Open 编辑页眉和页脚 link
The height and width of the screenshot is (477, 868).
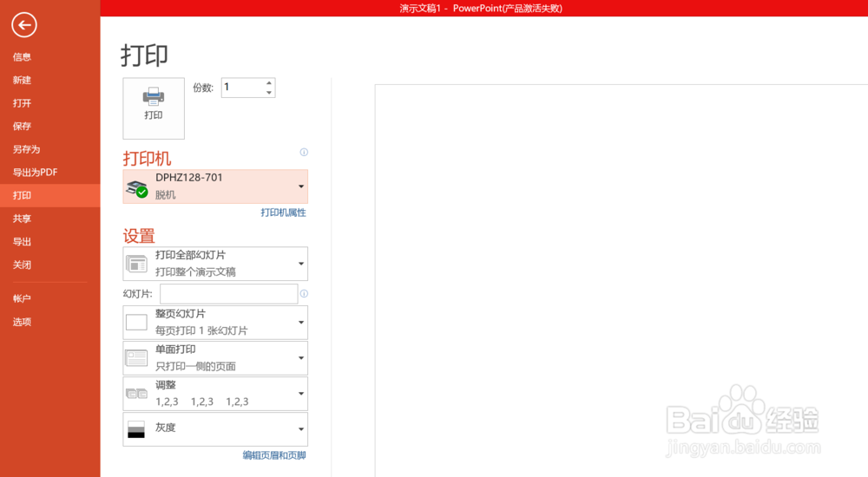[274, 455]
